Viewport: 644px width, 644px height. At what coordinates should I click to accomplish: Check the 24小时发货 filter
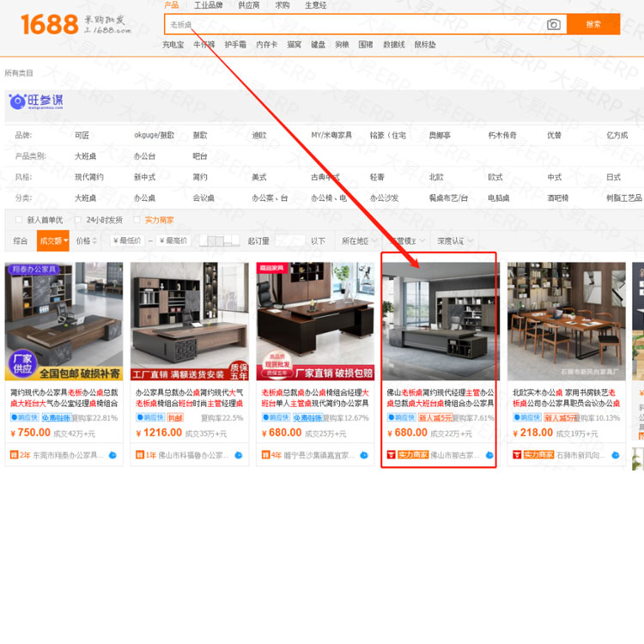pyautogui.click(x=78, y=220)
